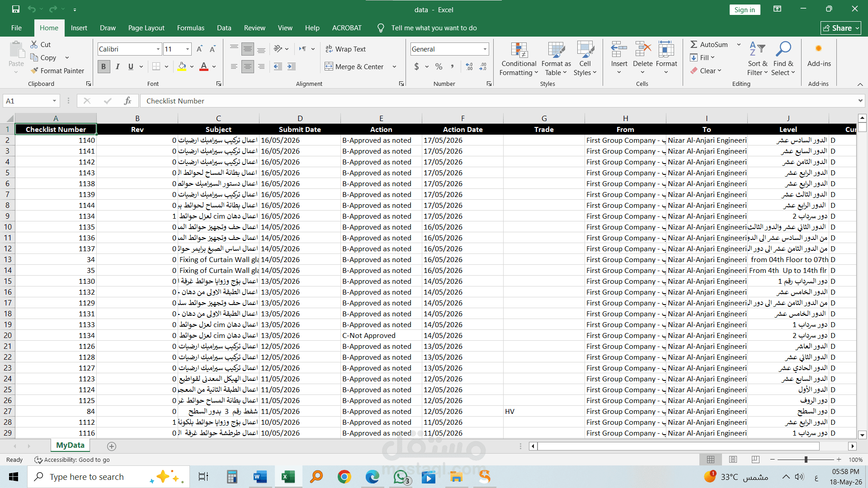Switch to the Insert tab

tap(79, 28)
